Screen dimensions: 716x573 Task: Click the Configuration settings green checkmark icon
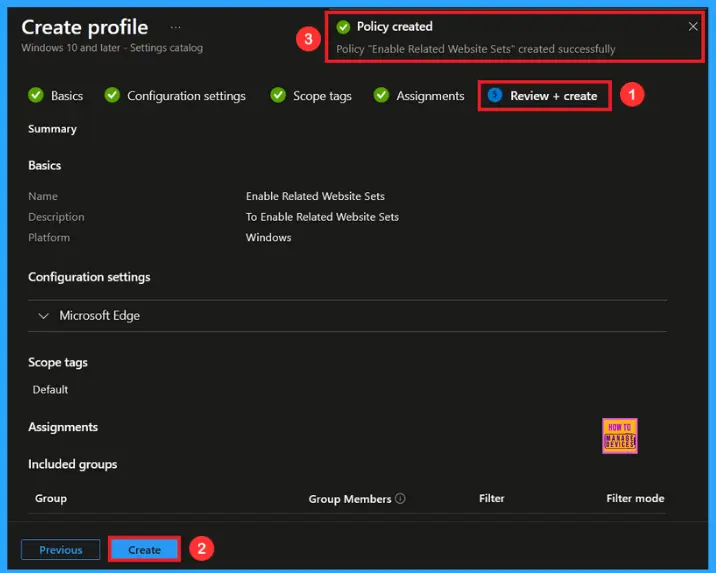click(112, 95)
